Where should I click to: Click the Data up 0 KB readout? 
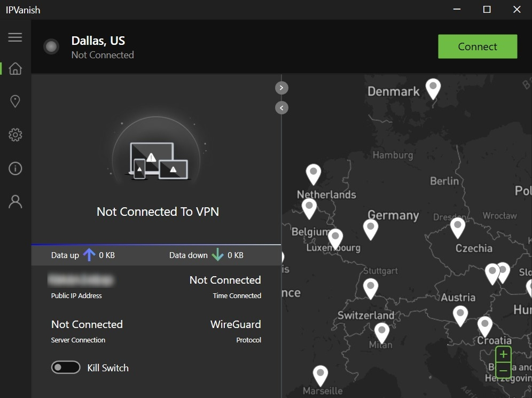point(83,255)
